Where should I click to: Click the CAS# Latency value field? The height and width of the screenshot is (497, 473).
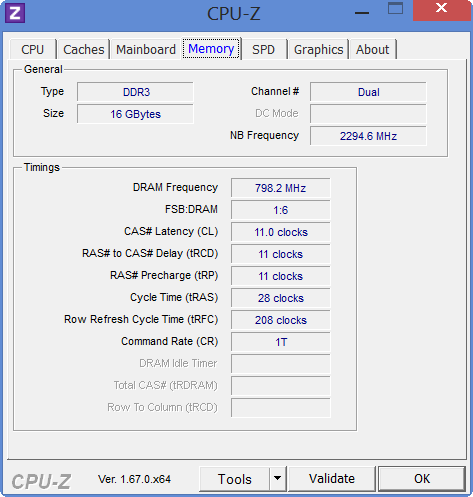[x=281, y=232]
